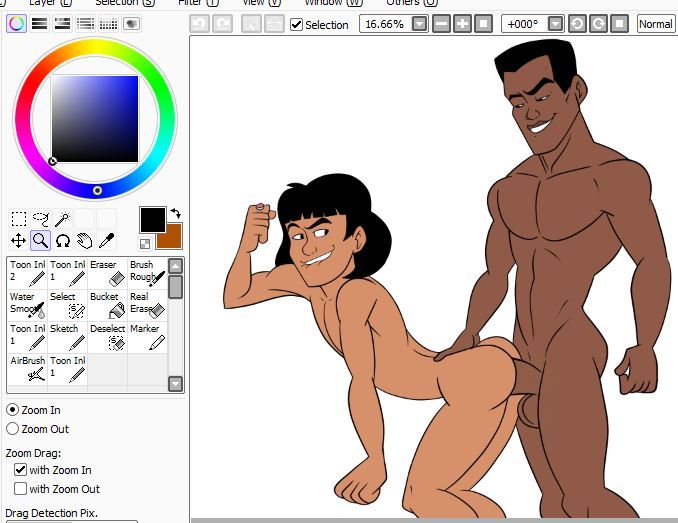Enable the 'with Zoom Out' checkbox
The image size is (678, 523).
[21, 489]
